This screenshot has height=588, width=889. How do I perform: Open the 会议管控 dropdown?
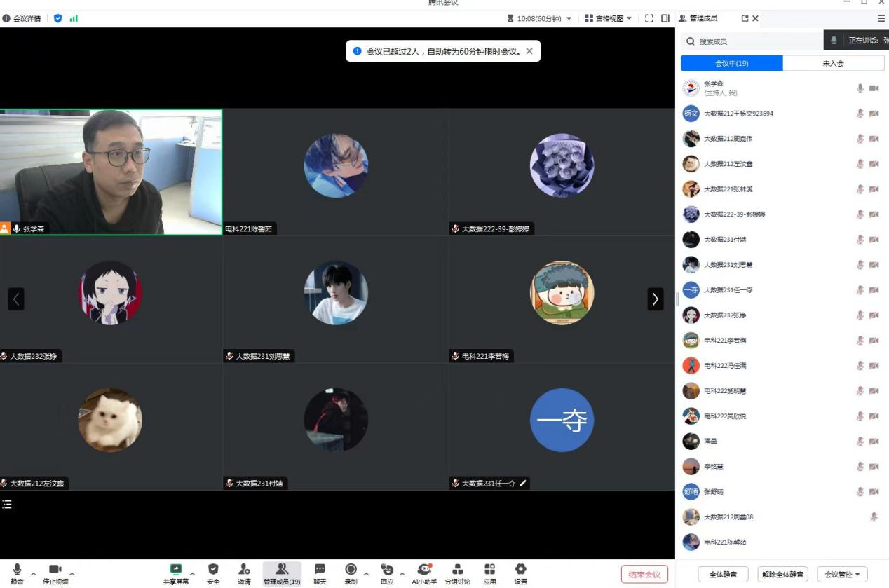[841, 575]
